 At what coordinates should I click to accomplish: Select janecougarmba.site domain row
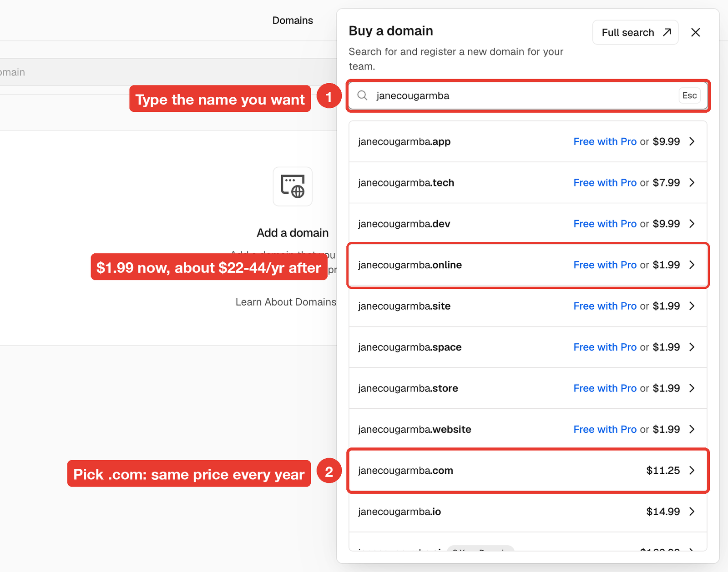click(x=528, y=306)
